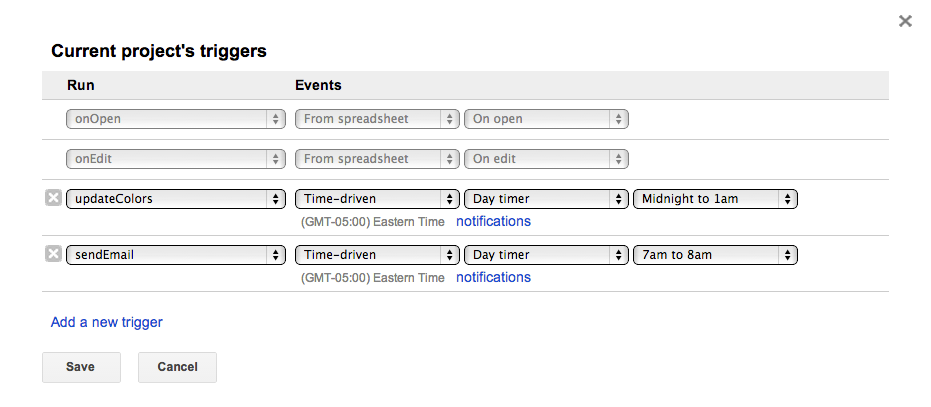Open the Day timer dropdown for updateColors
Image resolution: width=931 pixels, height=407 pixels.
coord(546,199)
